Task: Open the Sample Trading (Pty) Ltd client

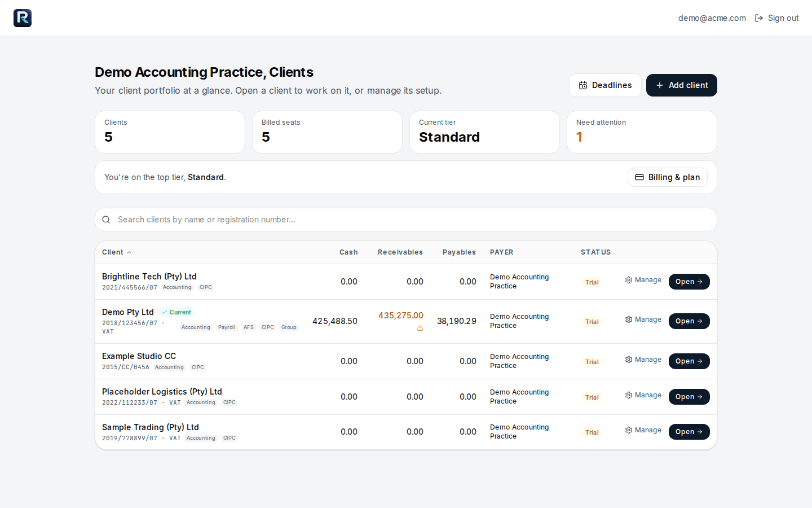Action: (x=689, y=432)
